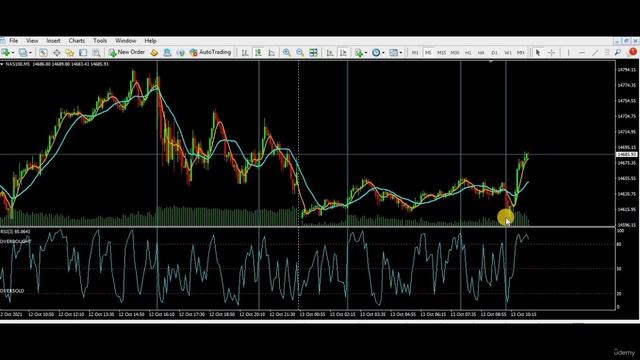Select the Equidistant Channel tool
This screenshot has height=360, width=640.
tap(607, 53)
